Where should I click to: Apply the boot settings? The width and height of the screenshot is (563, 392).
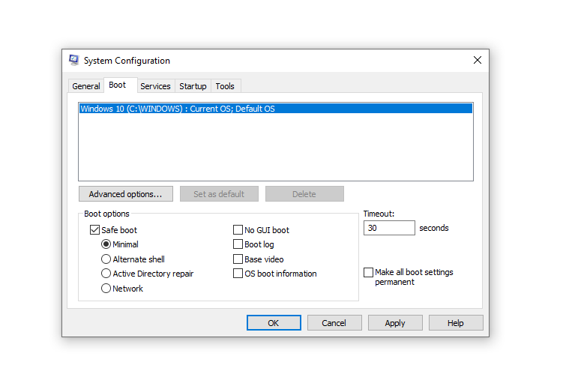(x=395, y=323)
